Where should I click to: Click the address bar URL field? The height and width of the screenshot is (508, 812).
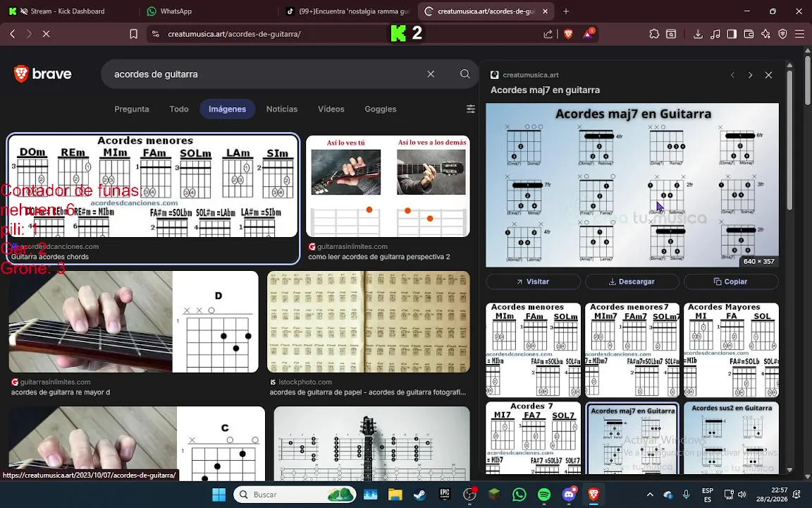342,34
